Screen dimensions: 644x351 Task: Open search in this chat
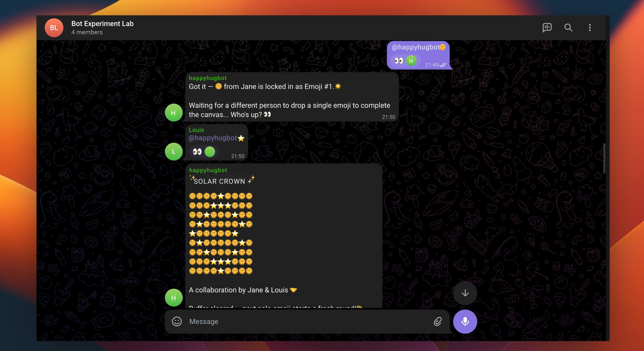(x=568, y=27)
